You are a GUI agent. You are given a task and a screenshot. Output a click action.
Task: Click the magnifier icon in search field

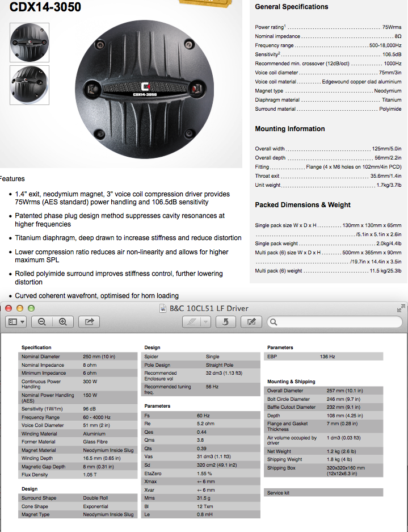coord(274,322)
